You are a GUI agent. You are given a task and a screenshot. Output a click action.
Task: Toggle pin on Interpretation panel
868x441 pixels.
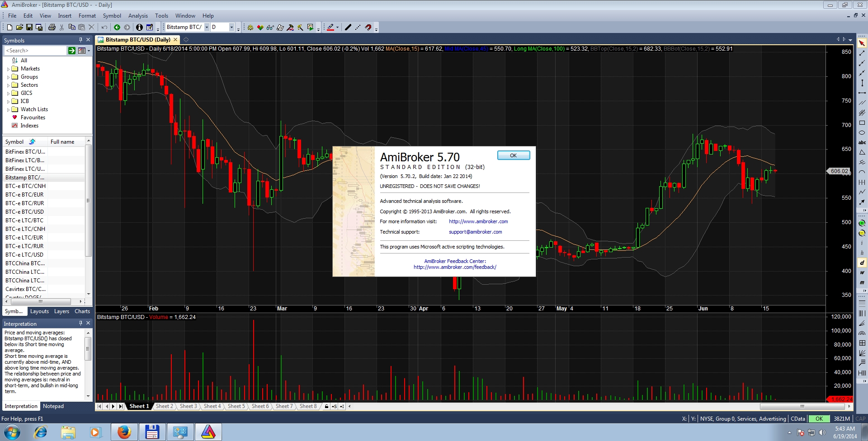coord(80,323)
